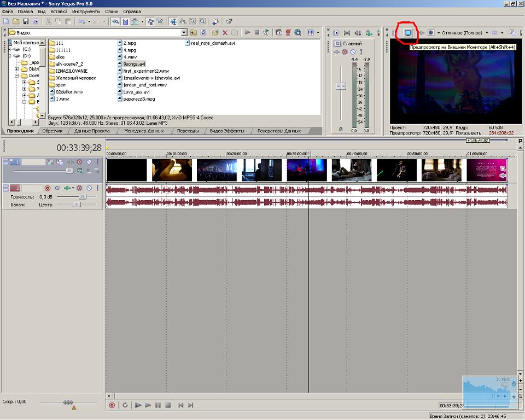The width and height of the screenshot is (525, 420).
Task: Open Master bus FX gear icon
Action: click(345, 52)
